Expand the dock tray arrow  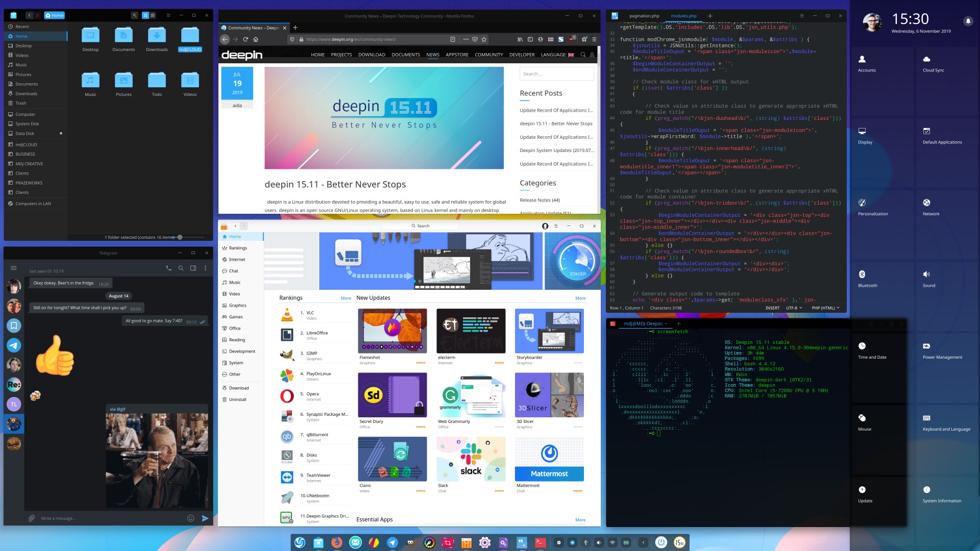click(x=643, y=542)
